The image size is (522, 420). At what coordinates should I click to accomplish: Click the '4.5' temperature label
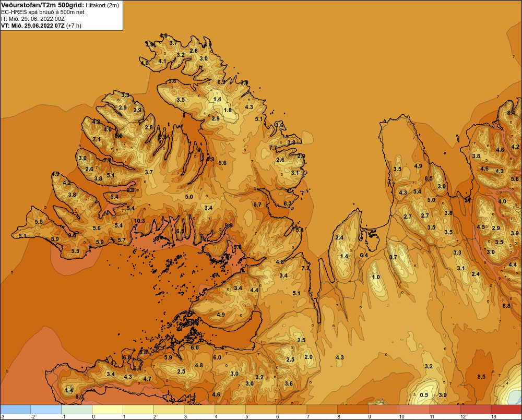click(x=481, y=227)
